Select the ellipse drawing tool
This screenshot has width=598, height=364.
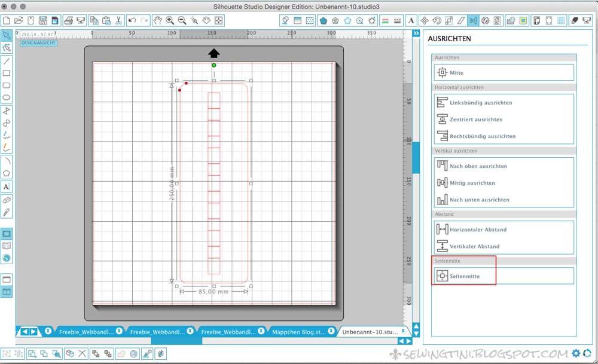[x=7, y=97]
